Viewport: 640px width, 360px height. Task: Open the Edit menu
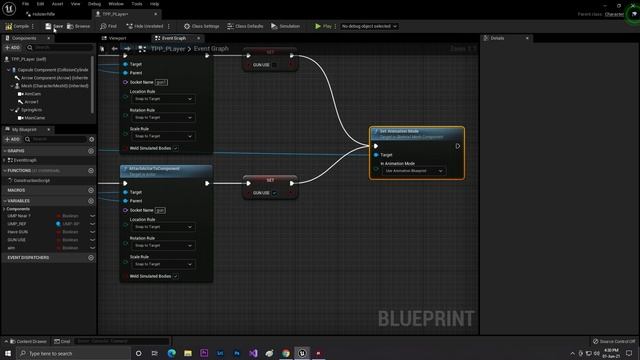40,4
